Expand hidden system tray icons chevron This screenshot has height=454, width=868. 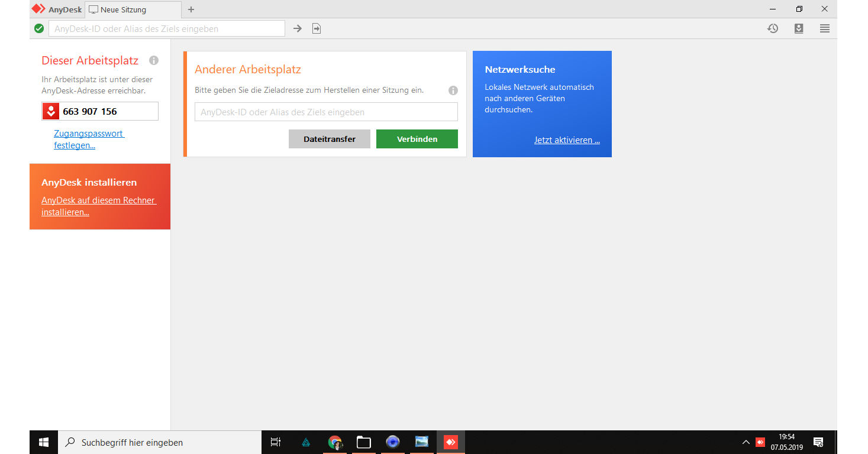point(746,442)
